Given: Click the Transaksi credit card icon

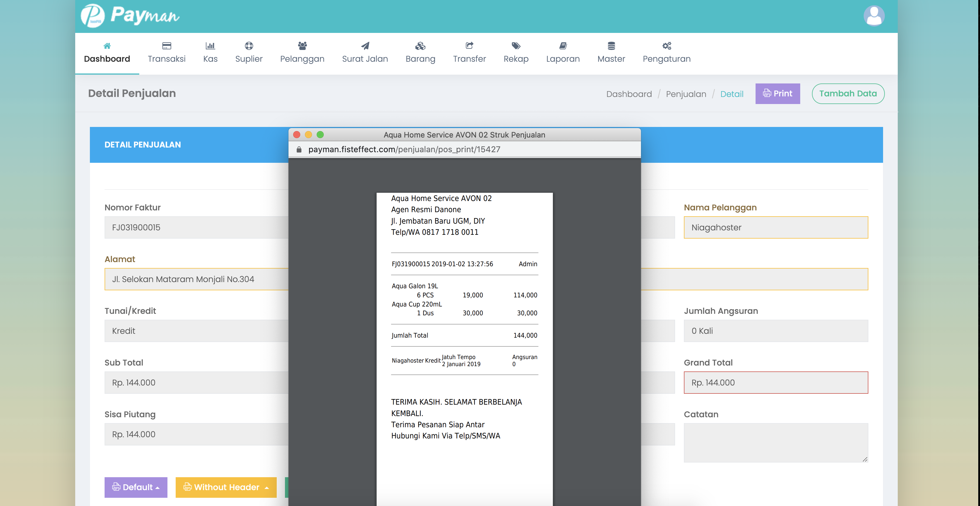Looking at the screenshot, I should point(166,46).
